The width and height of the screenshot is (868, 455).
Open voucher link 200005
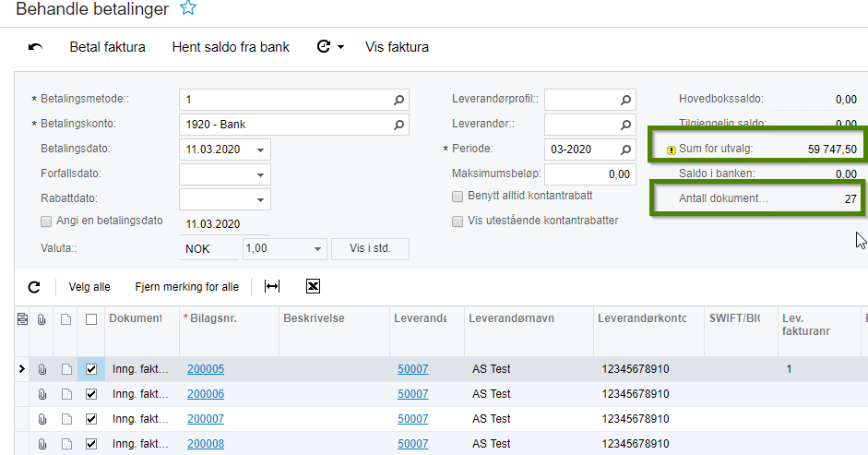pos(206,369)
